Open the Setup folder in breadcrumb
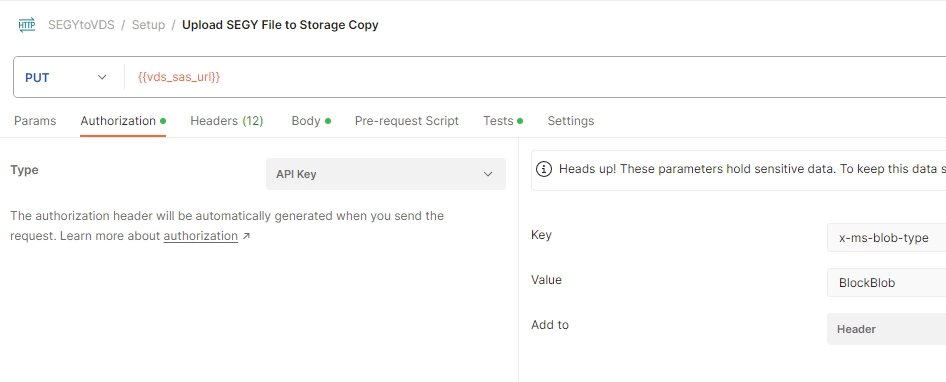Viewport: 946px width, 382px height. pos(148,25)
